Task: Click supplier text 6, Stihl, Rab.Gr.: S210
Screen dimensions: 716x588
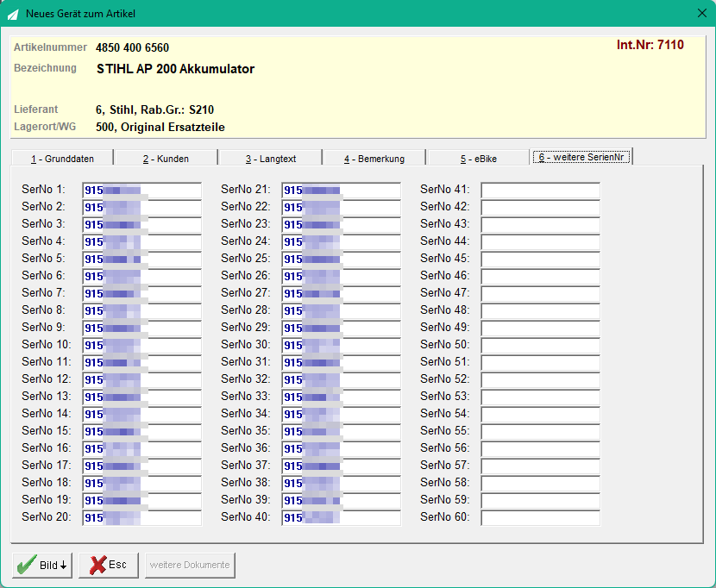Action: pyautogui.click(x=154, y=110)
